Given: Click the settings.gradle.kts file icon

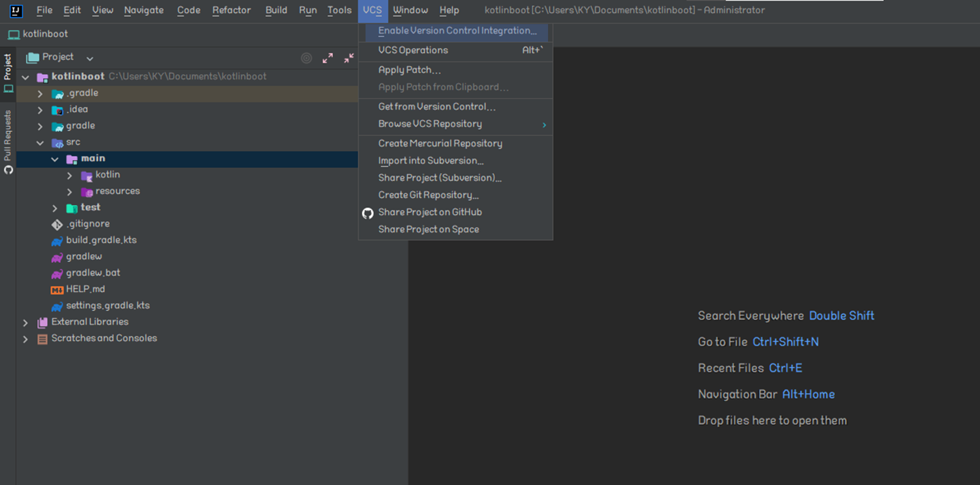Looking at the screenshot, I should pyautogui.click(x=57, y=306).
